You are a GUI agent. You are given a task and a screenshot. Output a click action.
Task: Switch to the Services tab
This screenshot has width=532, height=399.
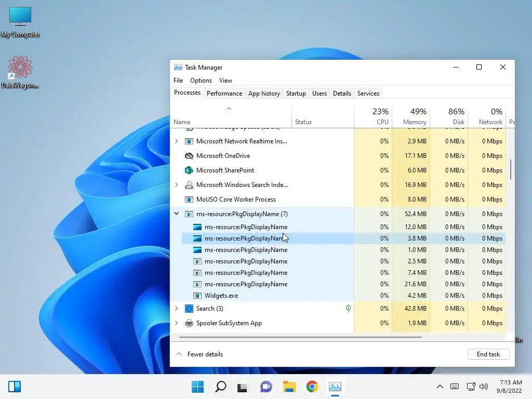[x=368, y=94]
